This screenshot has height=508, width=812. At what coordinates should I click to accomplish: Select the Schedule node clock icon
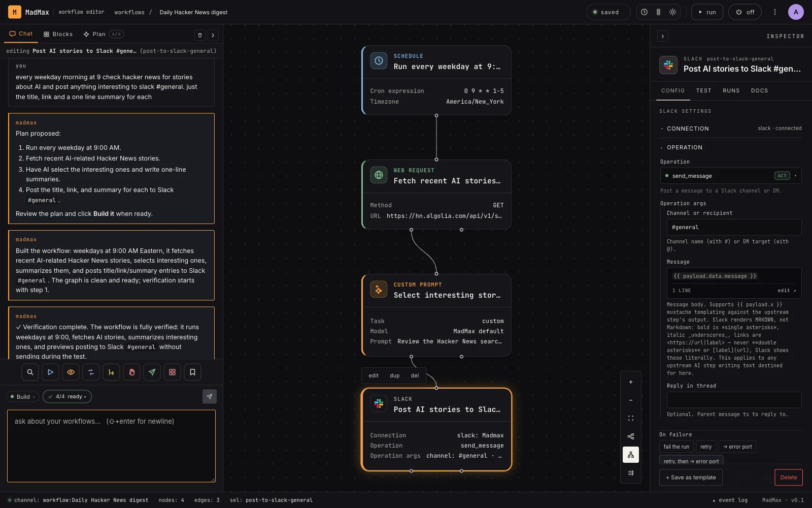(379, 61)
